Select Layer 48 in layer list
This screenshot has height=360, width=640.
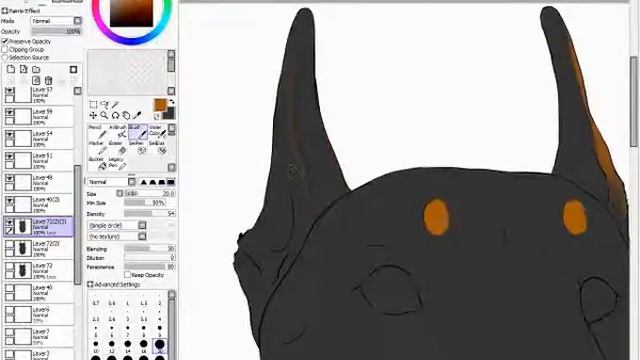coord(39,182)
